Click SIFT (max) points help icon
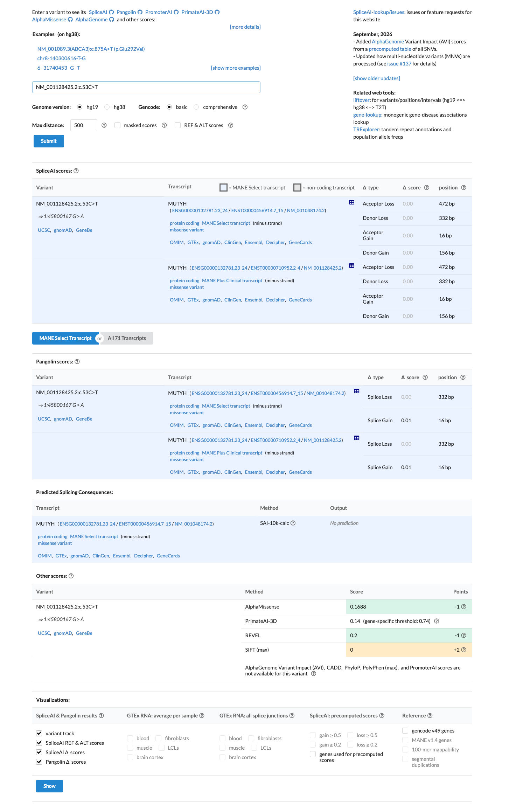509x812 pixels. pyautogui.click(x=463, y=650)
